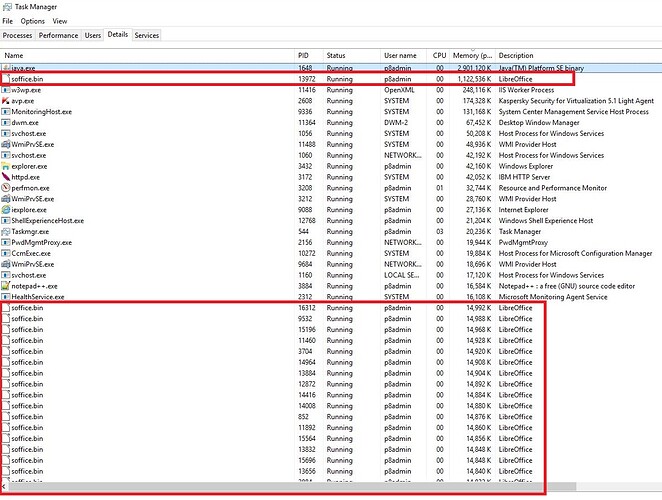Select the Details tab

click(x=118, y=35)
